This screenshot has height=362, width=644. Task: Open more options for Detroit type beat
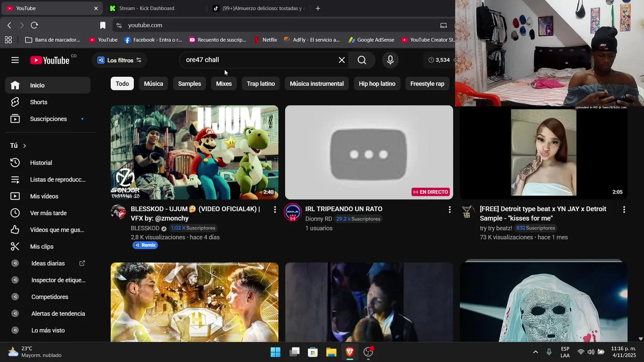click(x=624, y=209)
